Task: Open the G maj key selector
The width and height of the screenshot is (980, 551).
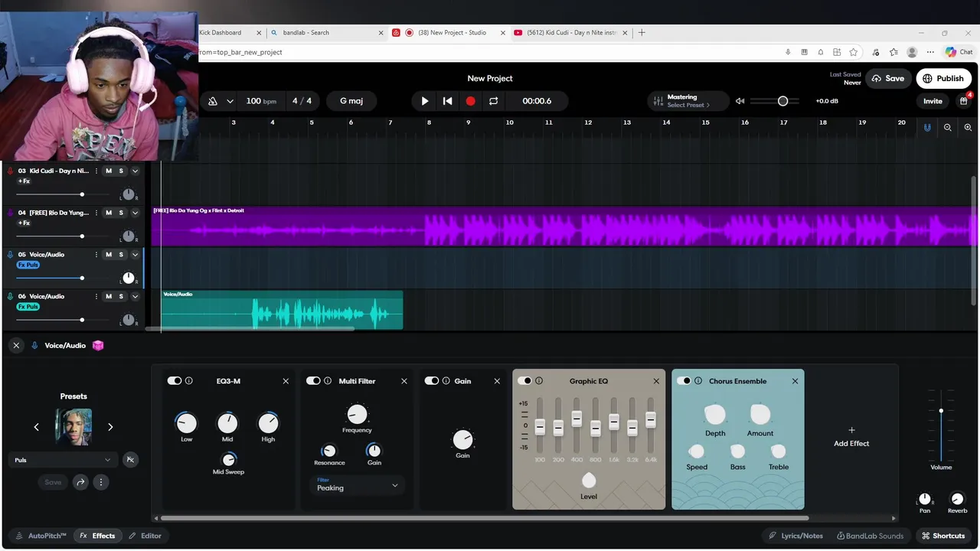Action: tap(351, 101)
